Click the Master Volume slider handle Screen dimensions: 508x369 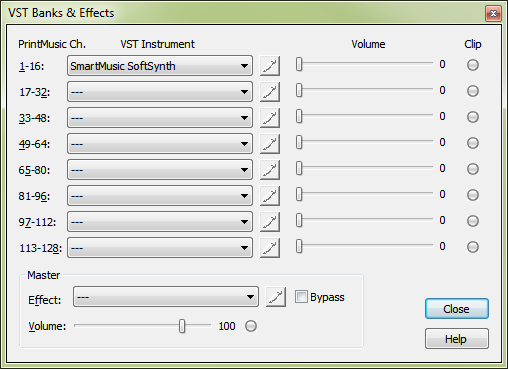[x=182, y=326]
